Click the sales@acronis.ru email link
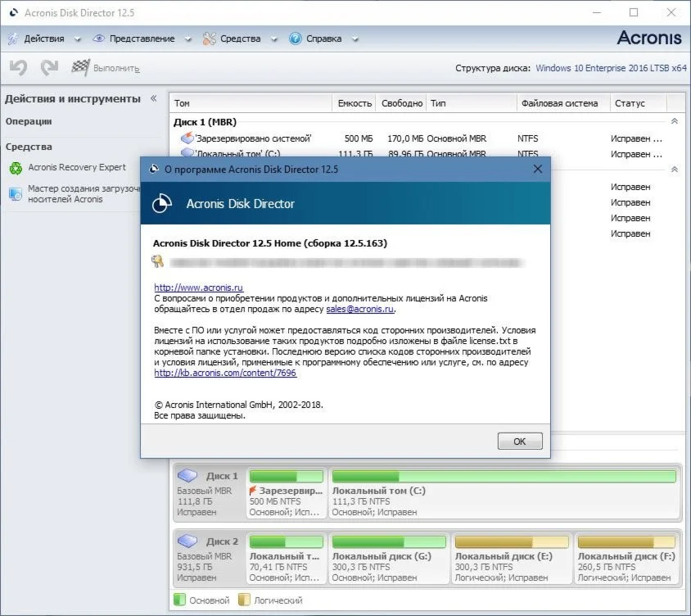 360,310
